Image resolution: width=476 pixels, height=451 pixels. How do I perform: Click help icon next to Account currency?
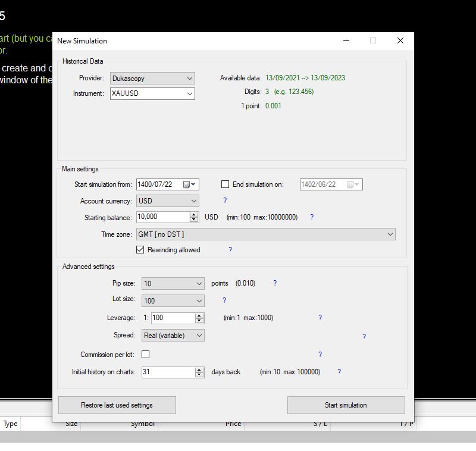(225, 201)
